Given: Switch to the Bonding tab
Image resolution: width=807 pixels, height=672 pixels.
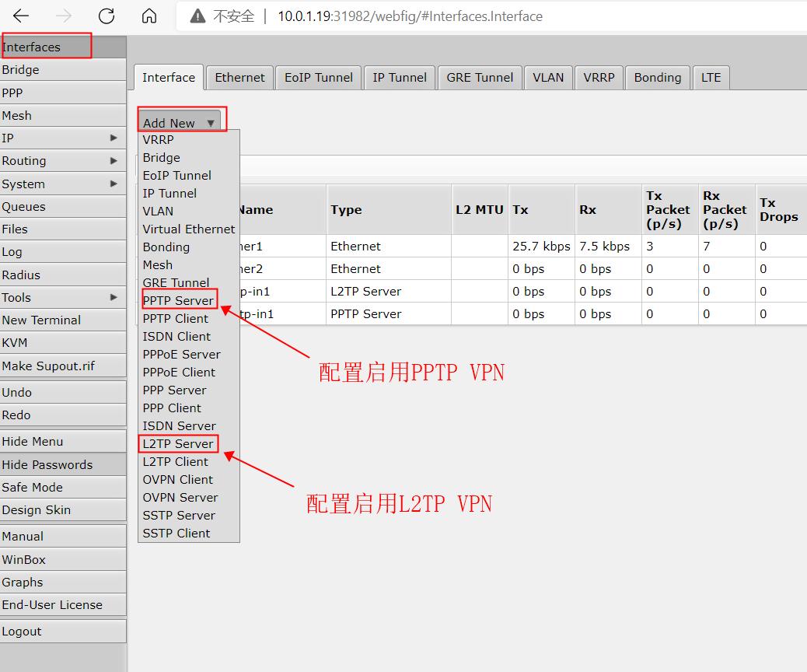Looking at the screenshot, I should [x=657, y=77].
